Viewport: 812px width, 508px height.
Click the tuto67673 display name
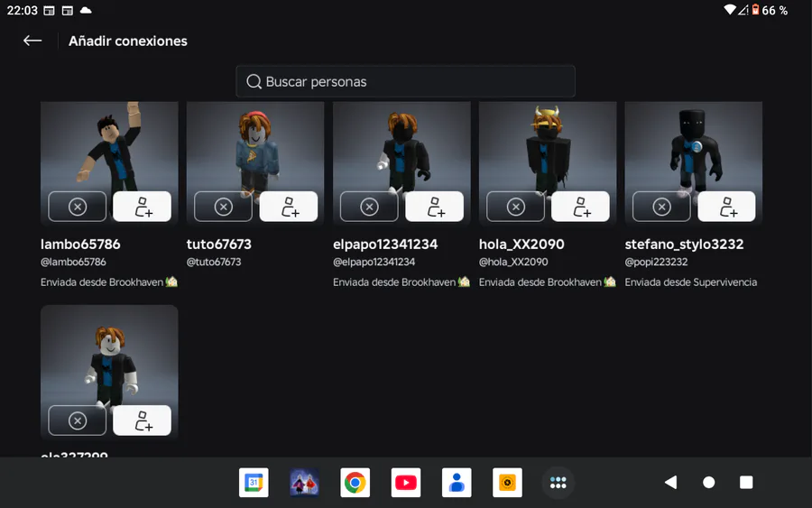219,244
